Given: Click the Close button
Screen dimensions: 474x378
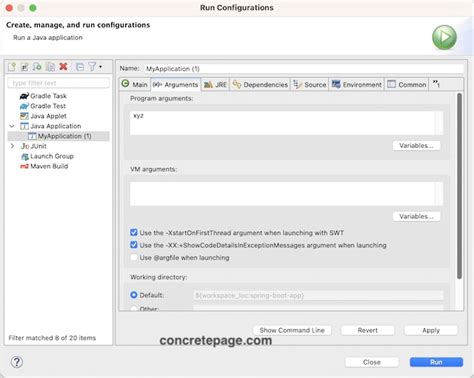Looking at the screenshot, I should (x=372, y=362).
